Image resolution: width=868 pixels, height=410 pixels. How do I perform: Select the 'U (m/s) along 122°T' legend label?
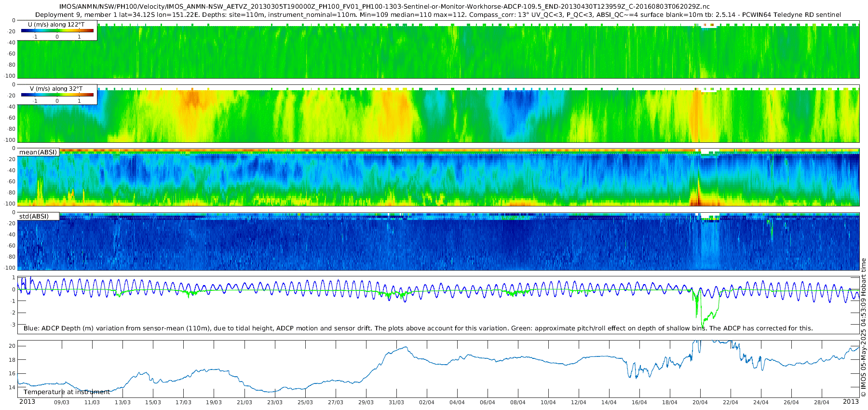coord(57,24)
